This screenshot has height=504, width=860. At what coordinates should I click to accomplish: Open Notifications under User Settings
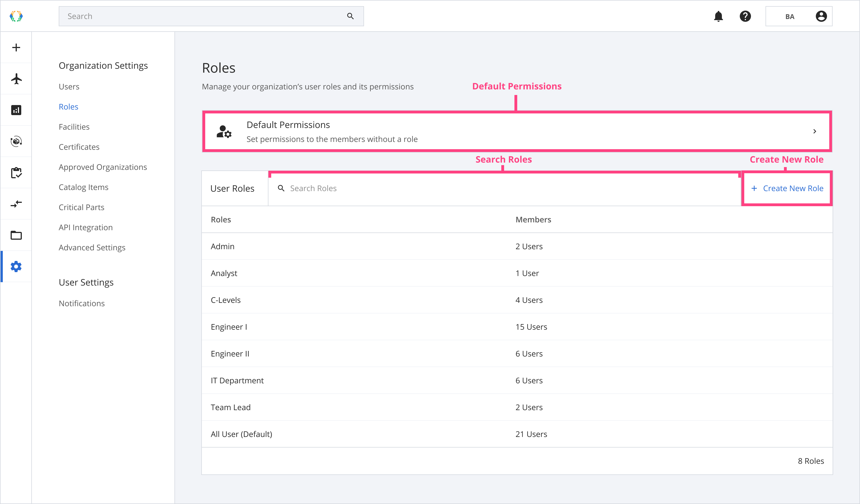click(x=82, y=303)
